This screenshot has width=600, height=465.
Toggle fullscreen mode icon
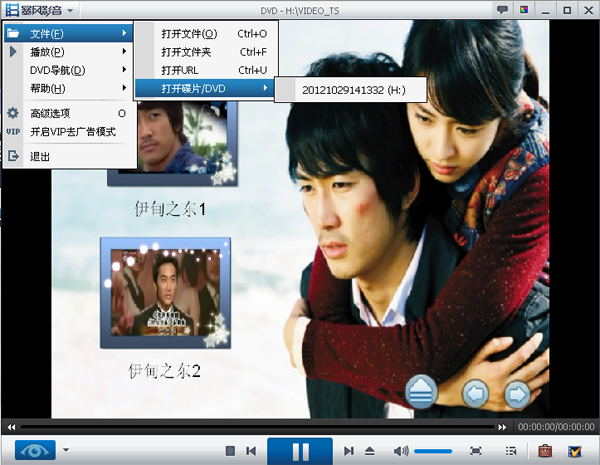tap(476, 451)
